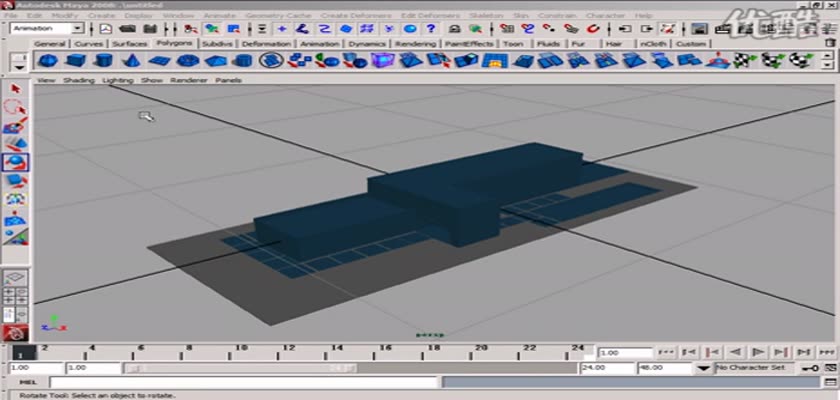
Task: Toggle Select by Hierarchy mode
Action: tap(191, 29)
